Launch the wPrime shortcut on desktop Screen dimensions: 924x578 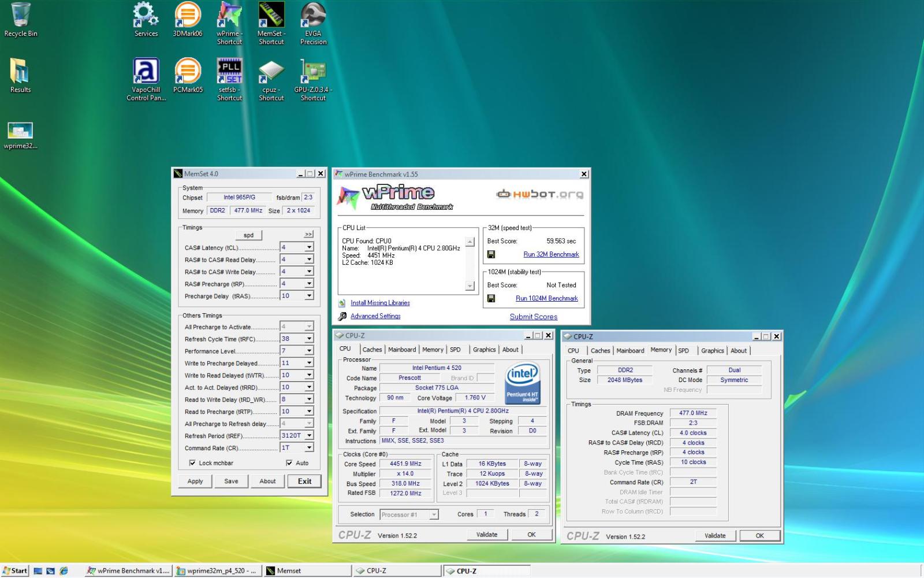229,23
